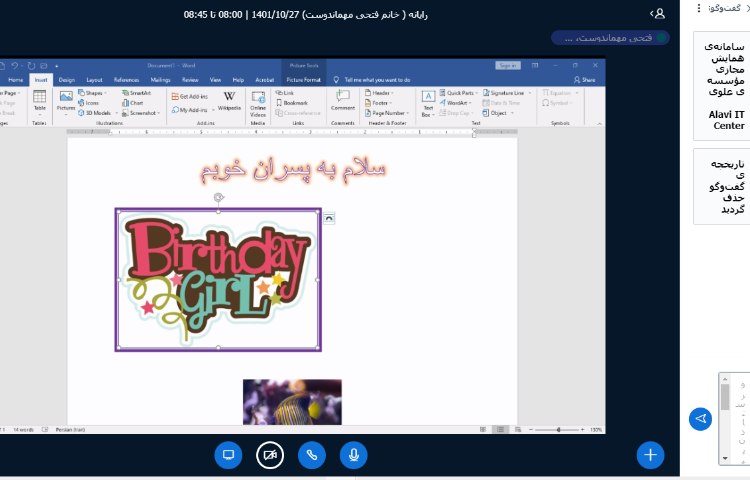Toggle the webcam sharing button
Image resolution: width=750 pixels, height=480 pixels.
[x=269, y=455]
